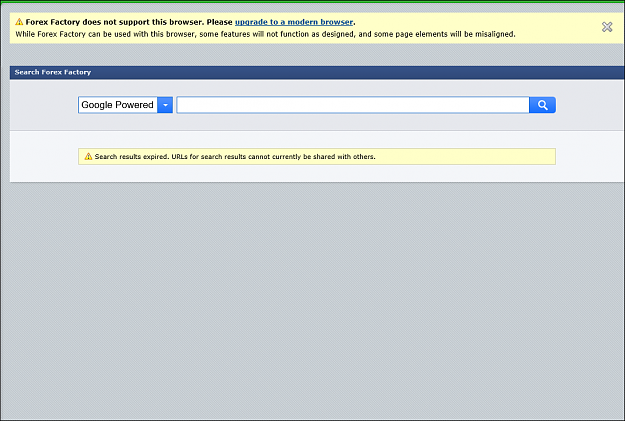
Task: Click the 'While Forex Factory can be used' text
Action: [265, 34]
